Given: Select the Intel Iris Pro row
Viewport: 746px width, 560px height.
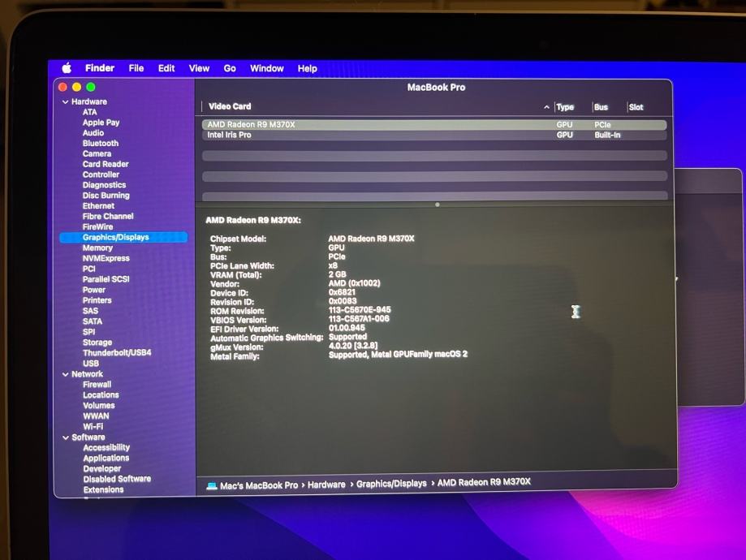Looking at the screenshot, I should pos(434,135).
